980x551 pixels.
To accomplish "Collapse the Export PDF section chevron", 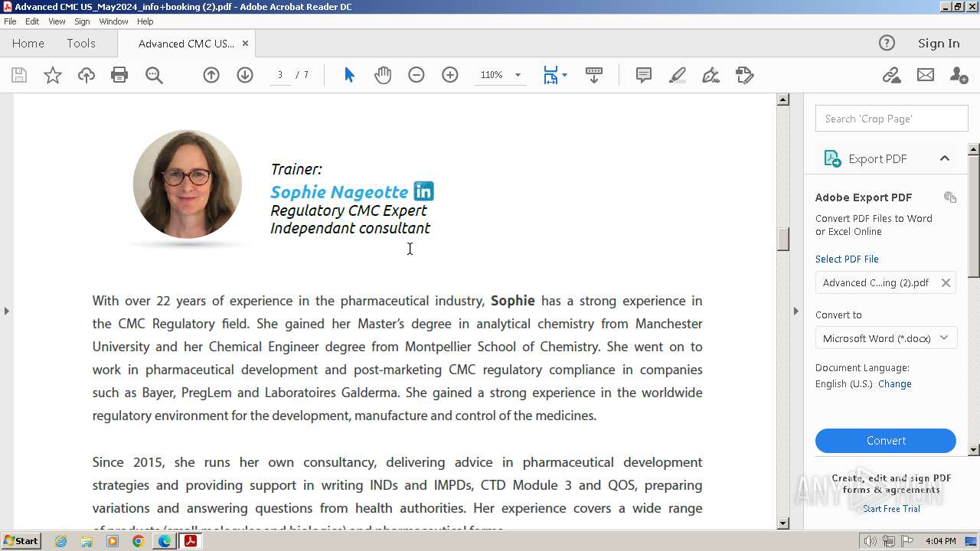I will pos(945,158).
